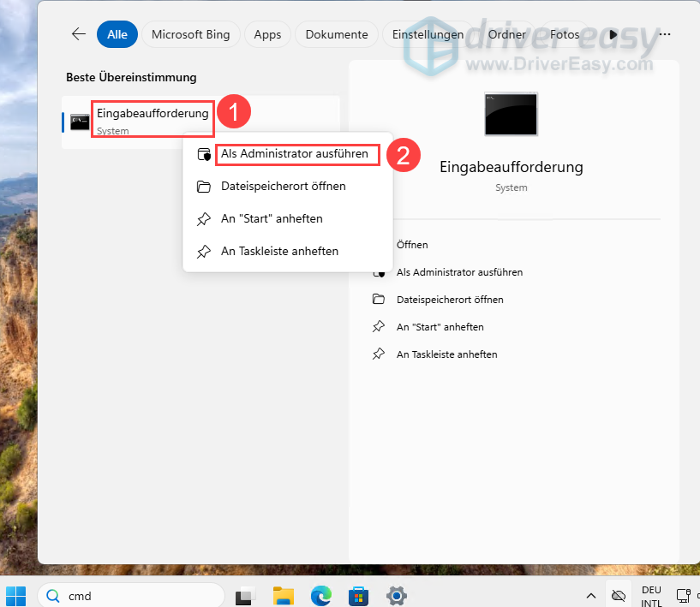Click the Eingabeaufforderung search result

[200, 122]
